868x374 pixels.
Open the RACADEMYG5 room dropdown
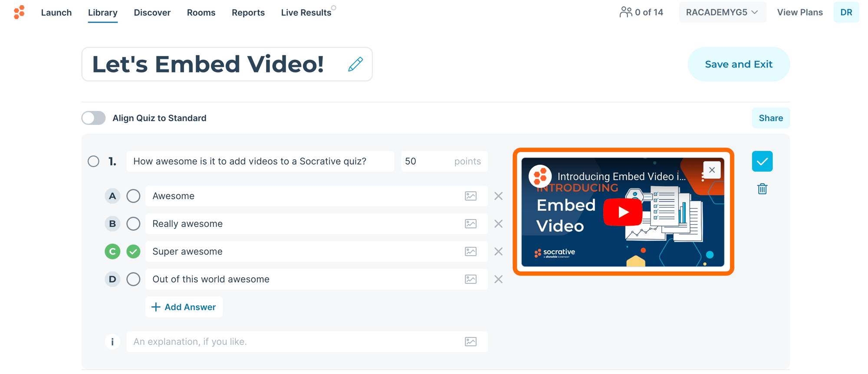click(723, 12)
